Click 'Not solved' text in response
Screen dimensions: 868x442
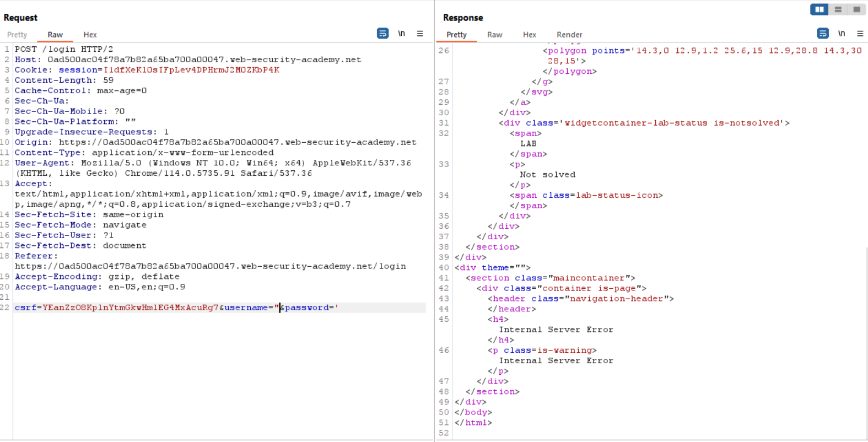(548, 175)
